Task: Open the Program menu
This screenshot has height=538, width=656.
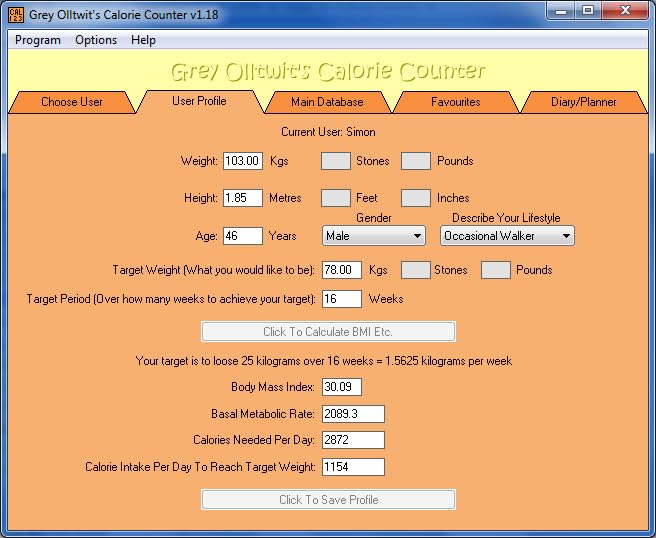Action: [38, 40]
